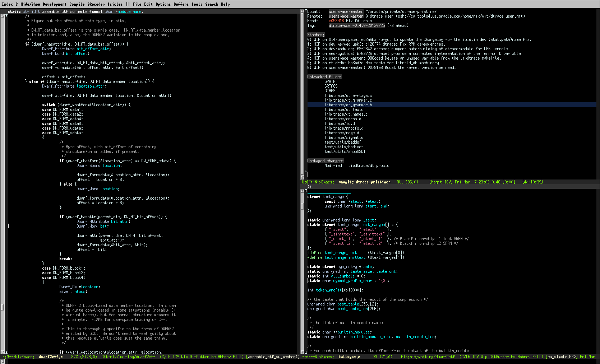Click *magit: dtrace-pristine* buffer name in mode line
This screenshot has height=364, width=600.
pos(364,182)
